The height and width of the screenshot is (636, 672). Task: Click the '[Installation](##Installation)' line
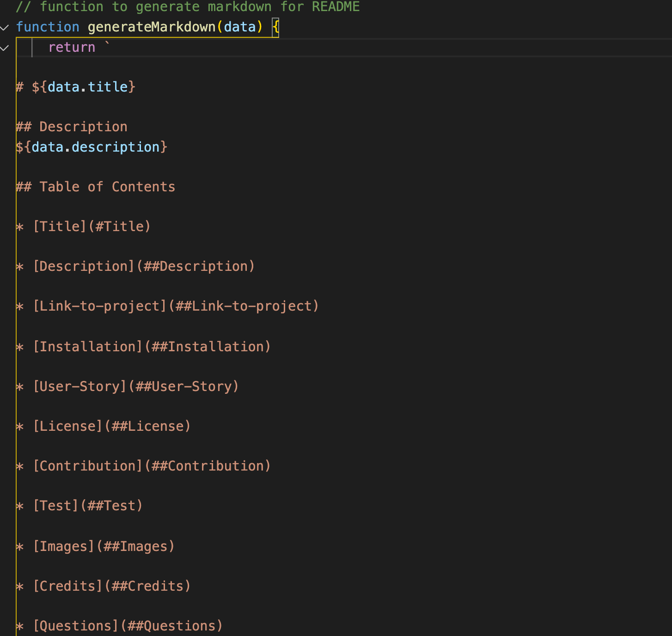143,347
